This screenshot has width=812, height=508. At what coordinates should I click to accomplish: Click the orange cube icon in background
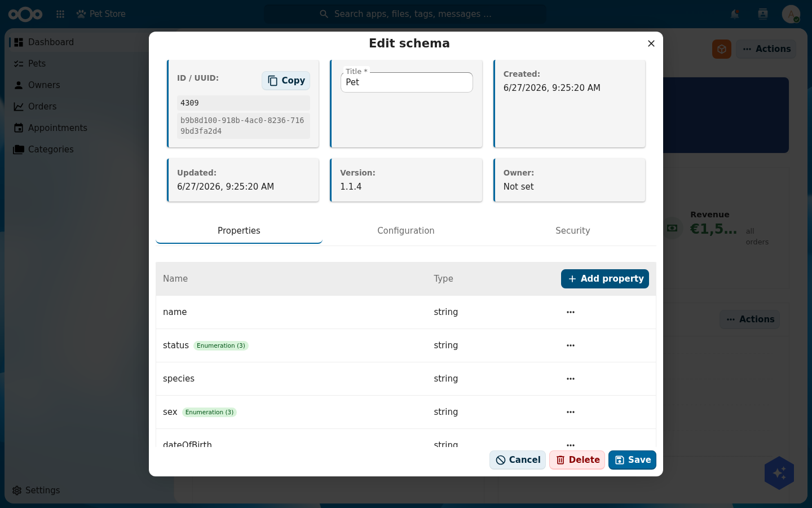coord(722,49)
